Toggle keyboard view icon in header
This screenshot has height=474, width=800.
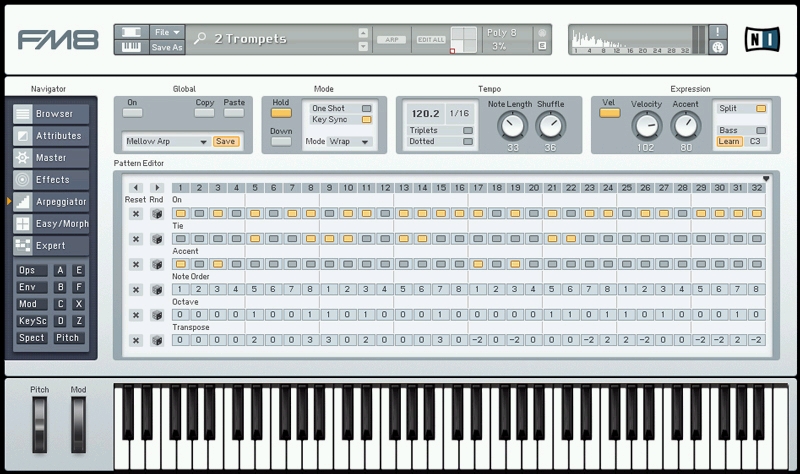(x=132, y=47)
